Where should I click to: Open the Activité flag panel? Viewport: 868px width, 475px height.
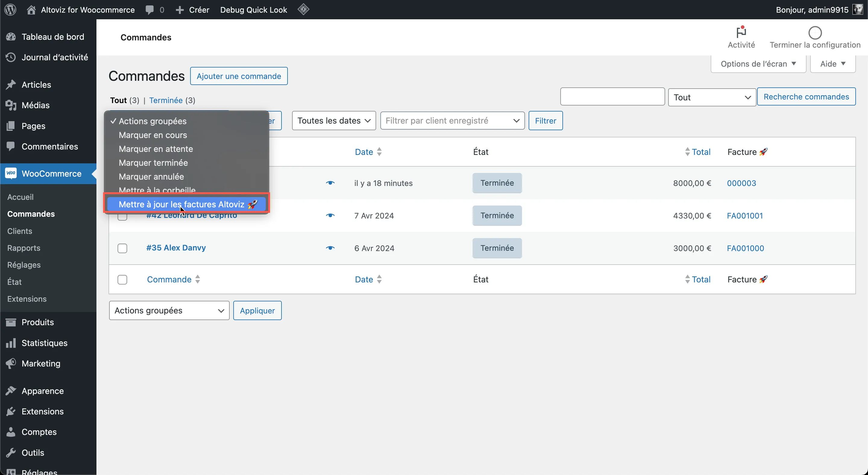click(x=741, y=37)
